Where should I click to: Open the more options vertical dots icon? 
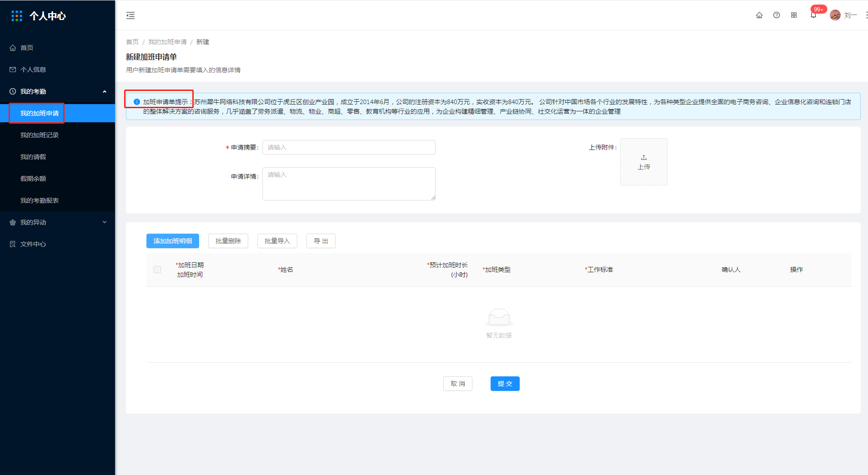(x=866, y=15)
